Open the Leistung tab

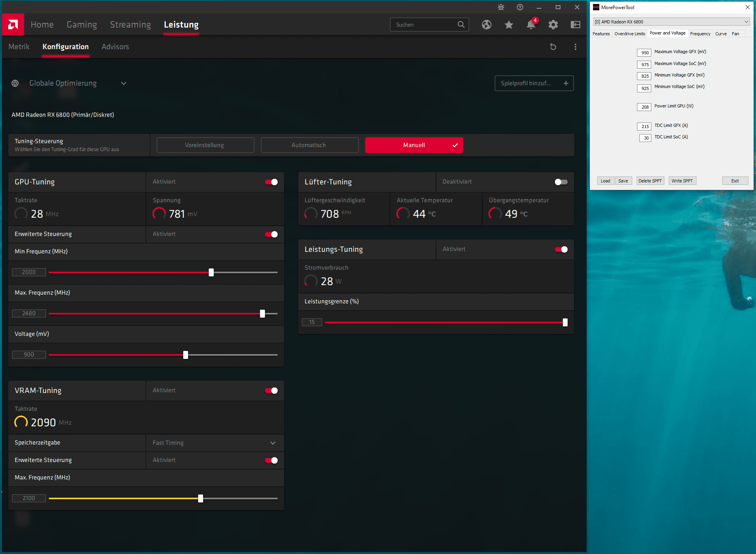[x=181, y=25]
